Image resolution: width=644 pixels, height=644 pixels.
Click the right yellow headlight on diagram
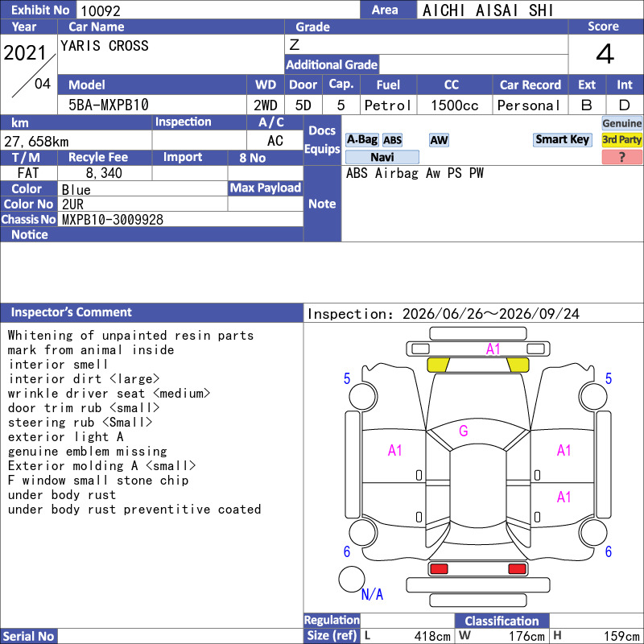[518, 365]
